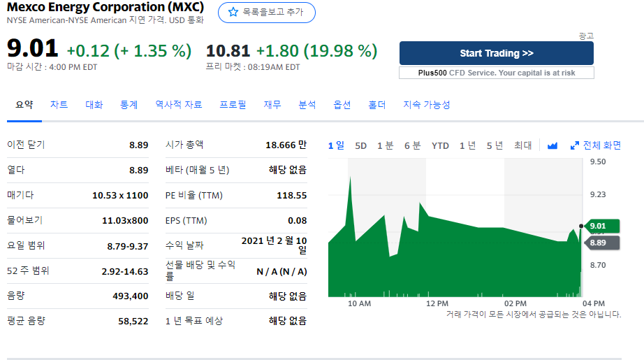Click the volume value 493,400
The height and width of the screenshot is (360, 644).
(x=131, y=296)
